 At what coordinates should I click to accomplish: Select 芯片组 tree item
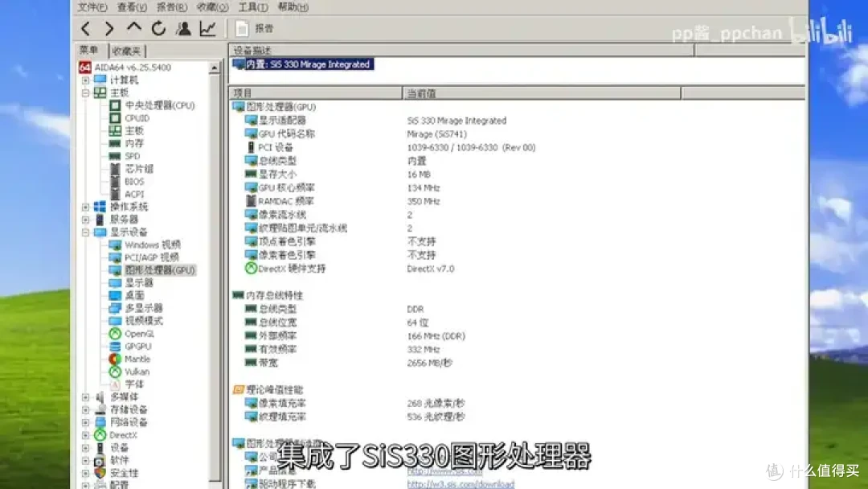click(138, 169)
